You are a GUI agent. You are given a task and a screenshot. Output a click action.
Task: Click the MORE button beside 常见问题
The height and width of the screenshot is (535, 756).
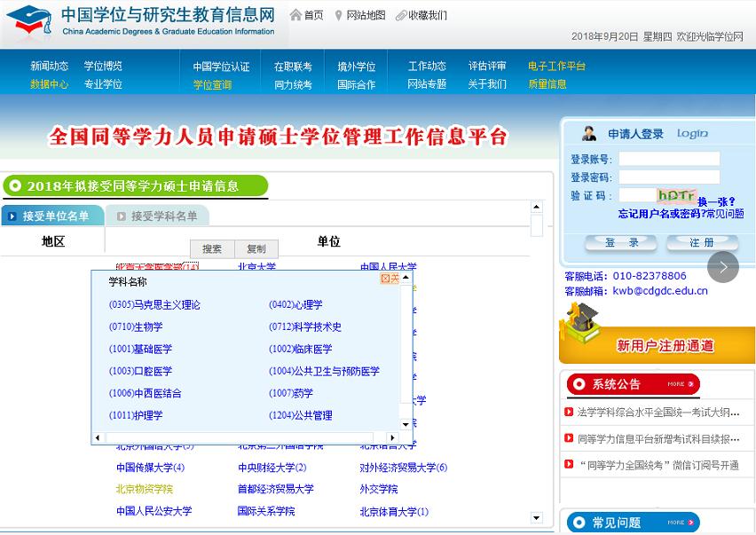tap(678, 523)
